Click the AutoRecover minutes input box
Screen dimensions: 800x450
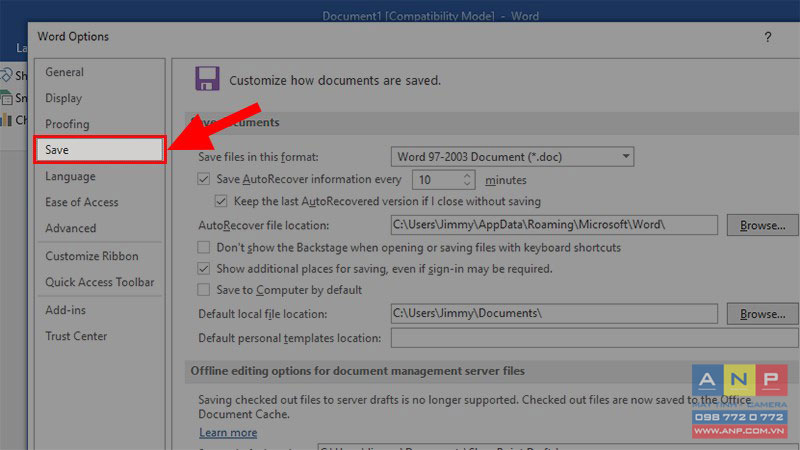click(x=438, y=180)
